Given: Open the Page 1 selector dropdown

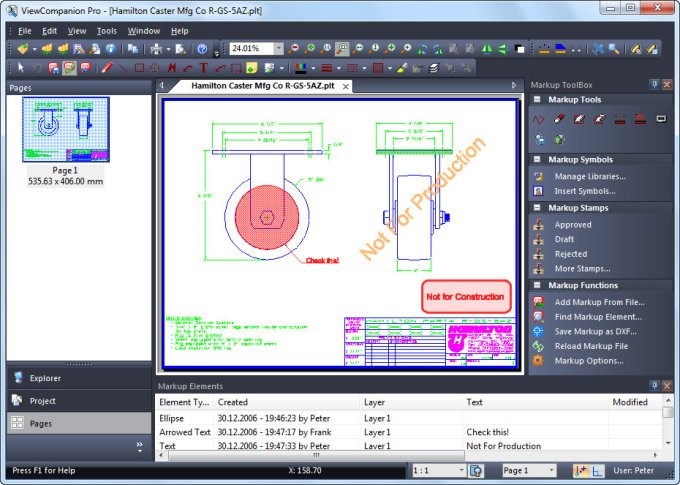Looking at the screenshot, I should 551,470.
